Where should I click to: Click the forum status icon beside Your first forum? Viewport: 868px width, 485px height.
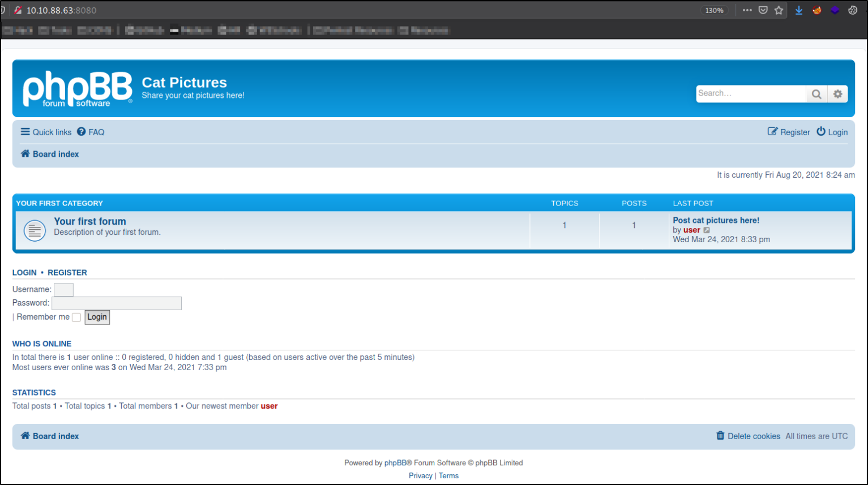(35, 230)
